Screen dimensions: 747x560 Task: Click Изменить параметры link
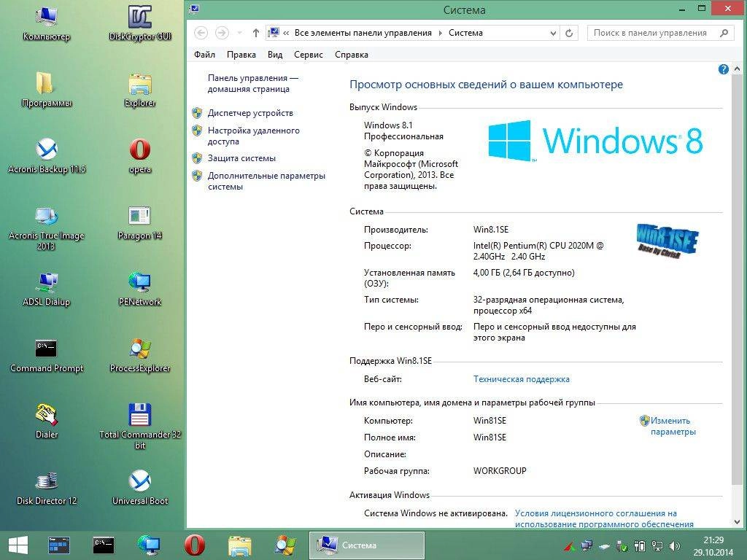tap(673, 426)
